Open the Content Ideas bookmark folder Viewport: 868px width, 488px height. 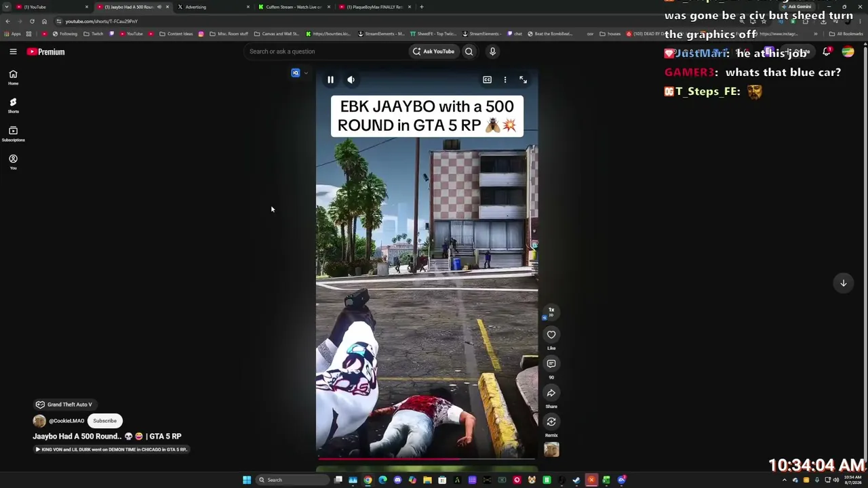click(176, 34)
